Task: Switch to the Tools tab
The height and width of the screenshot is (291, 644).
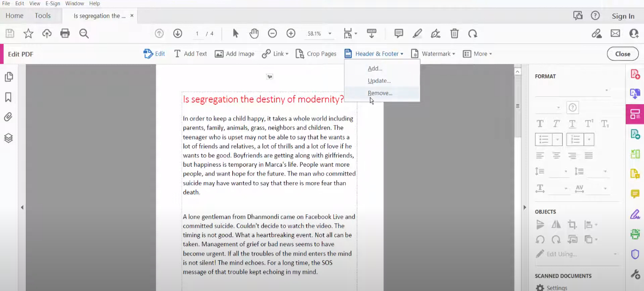Action: click(x=43, y=15)
